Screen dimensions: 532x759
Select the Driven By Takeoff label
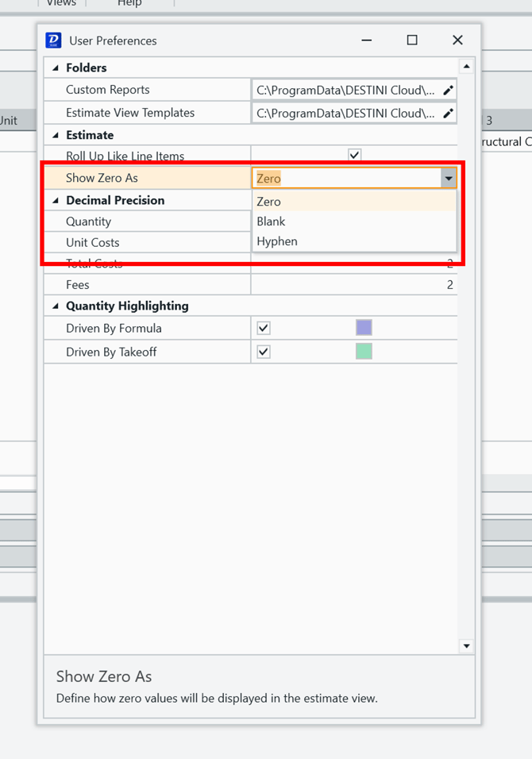[x=111, y=352]
